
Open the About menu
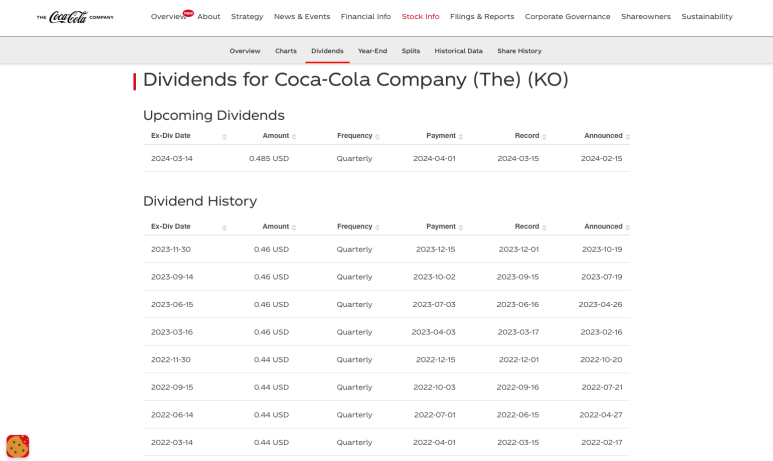click(209, 16)
